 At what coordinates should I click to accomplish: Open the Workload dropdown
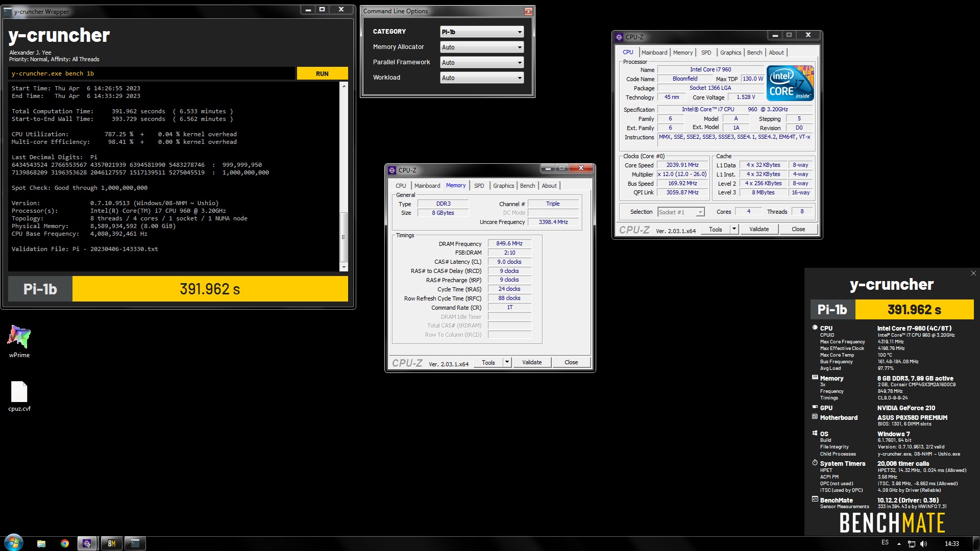tap(482, 78)
